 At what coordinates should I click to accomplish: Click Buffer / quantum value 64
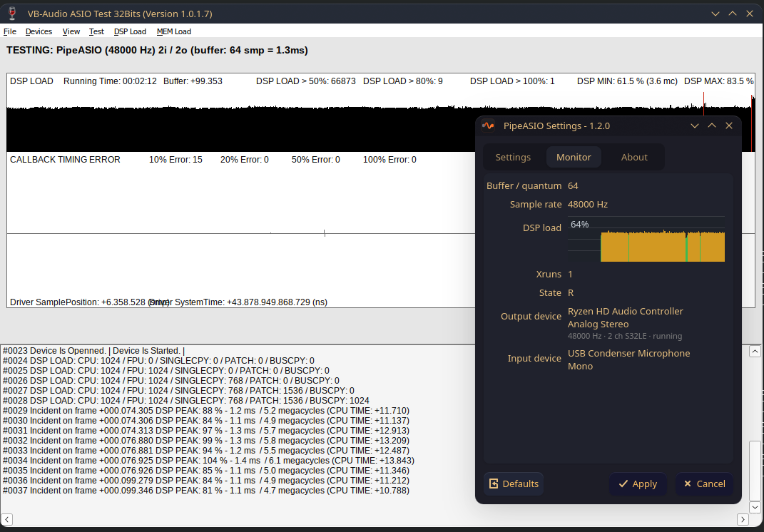tap(573, 186)
